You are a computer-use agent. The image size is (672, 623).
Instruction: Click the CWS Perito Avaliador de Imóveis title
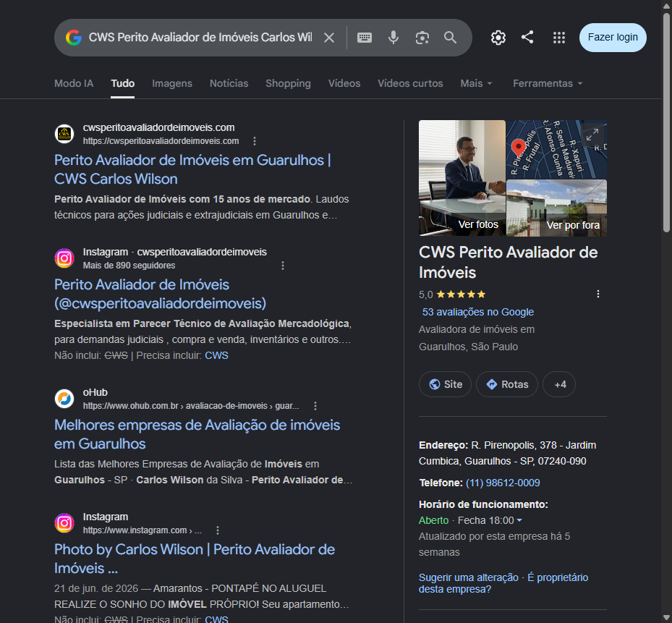point(509,262)
